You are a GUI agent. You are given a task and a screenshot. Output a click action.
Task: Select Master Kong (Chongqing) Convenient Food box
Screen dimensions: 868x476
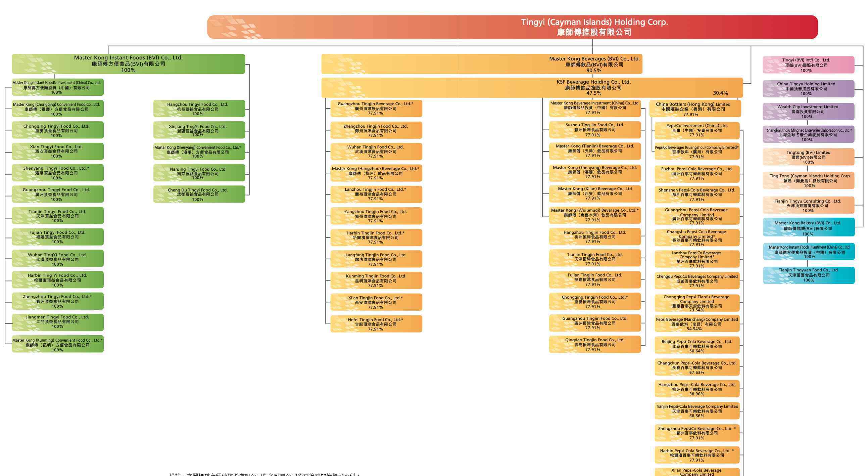pos(58,109)
